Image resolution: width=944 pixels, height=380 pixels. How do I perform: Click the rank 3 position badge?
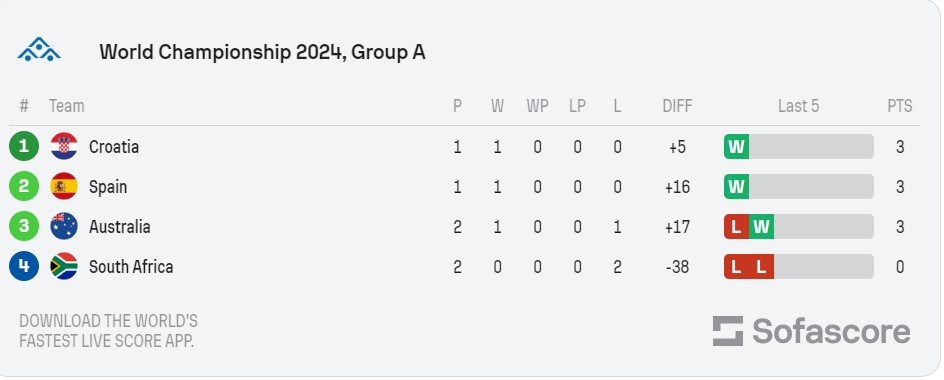[x=24, y=226]
